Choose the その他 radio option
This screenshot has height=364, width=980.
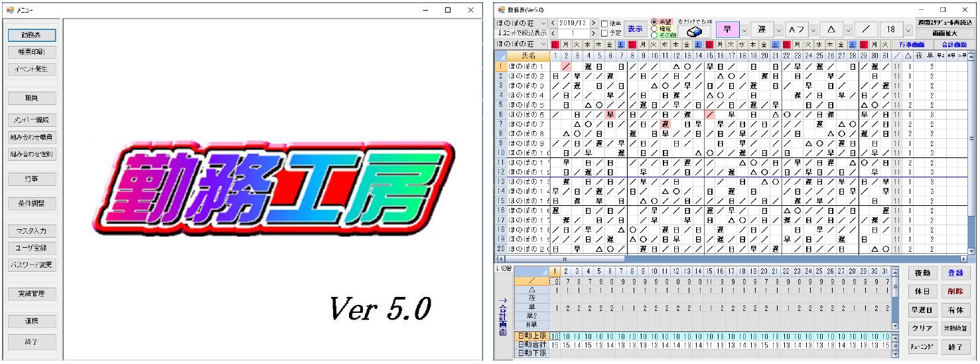click(664, 35)
